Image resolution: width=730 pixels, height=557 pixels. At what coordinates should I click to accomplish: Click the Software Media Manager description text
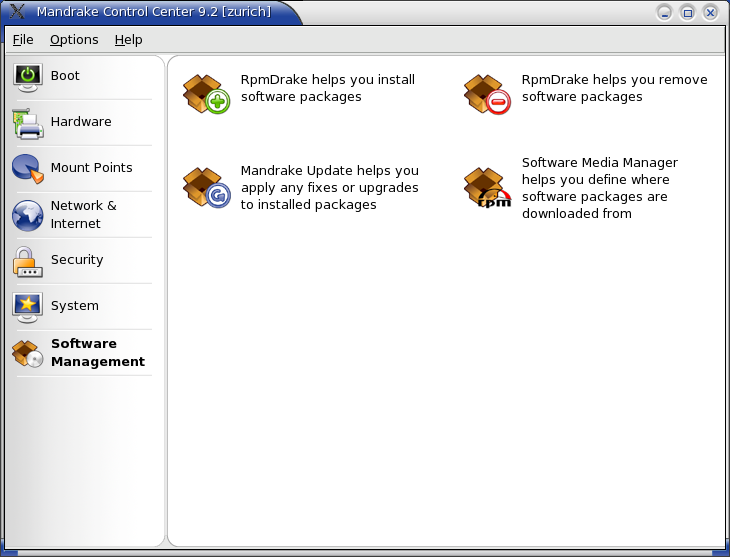coord(600,188)
